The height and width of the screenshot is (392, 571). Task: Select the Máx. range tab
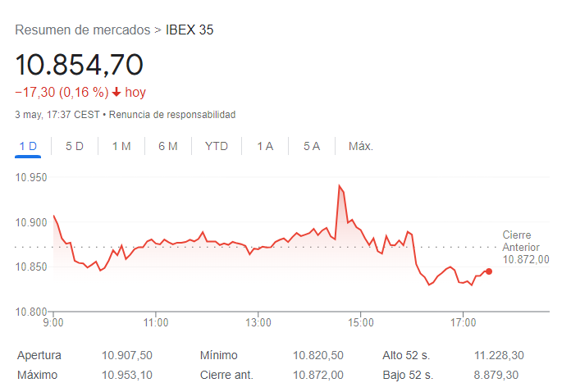(x=361, y=146)
